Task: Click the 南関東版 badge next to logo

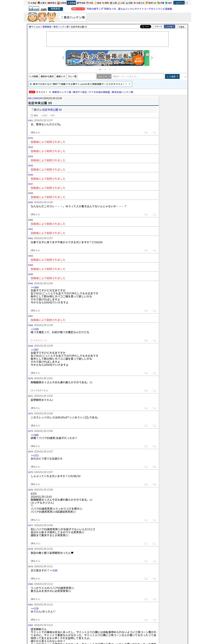Action: pos(55,9)
